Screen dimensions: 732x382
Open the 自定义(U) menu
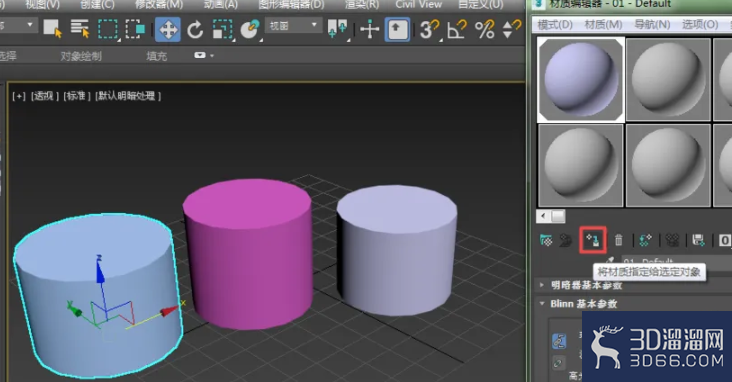(x=481, y=5)
